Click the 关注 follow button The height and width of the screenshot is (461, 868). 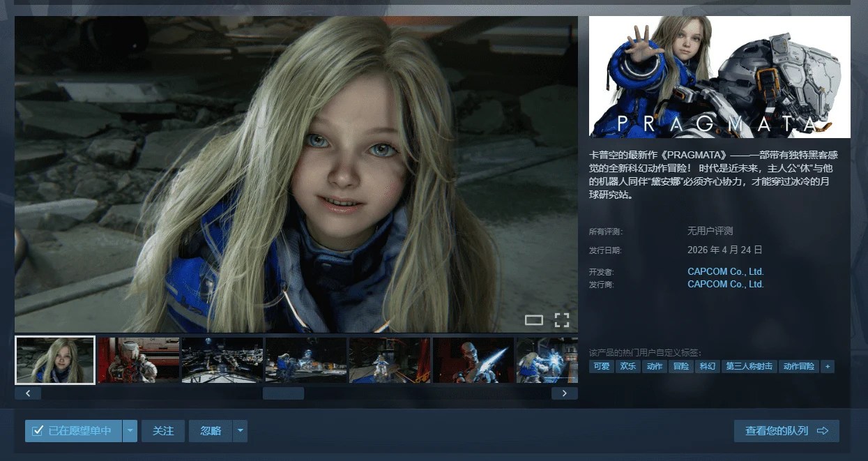tap(163, 431)
